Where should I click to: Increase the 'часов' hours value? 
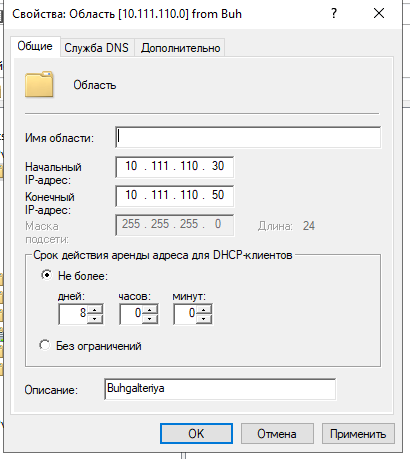149,309
